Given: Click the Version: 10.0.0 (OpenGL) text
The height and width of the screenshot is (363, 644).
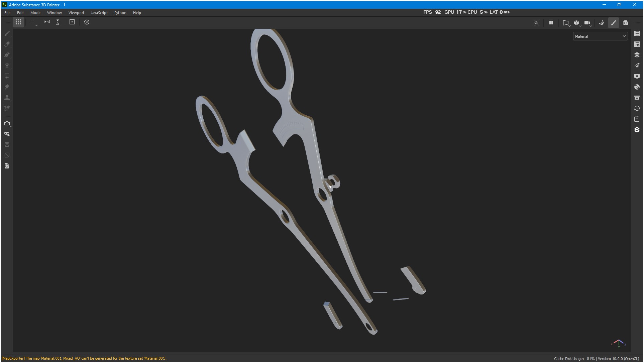Looking at the screenshot, I should click(x=618, y=359).
